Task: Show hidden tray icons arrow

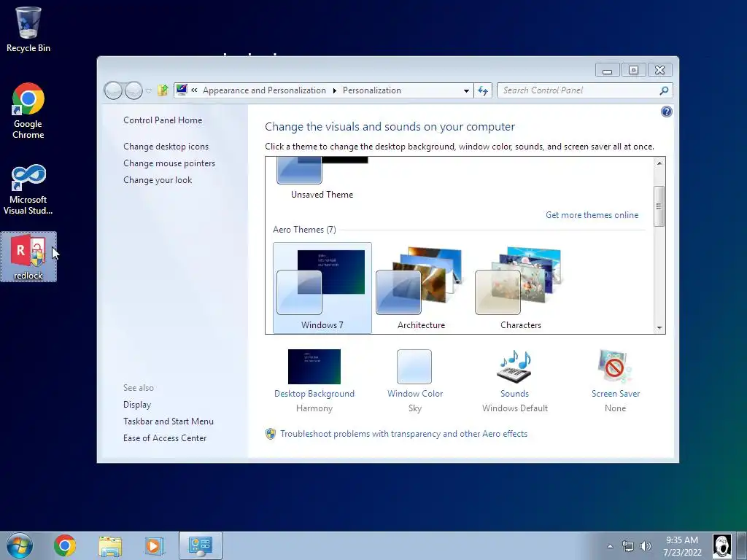Action: [610, 546]
